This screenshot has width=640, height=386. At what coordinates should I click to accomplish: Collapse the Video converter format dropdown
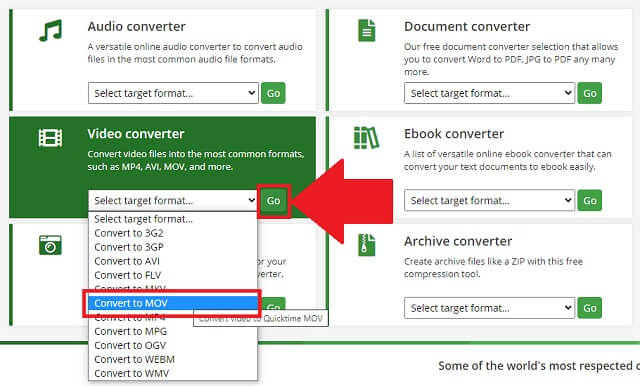[x=173, y=200]
